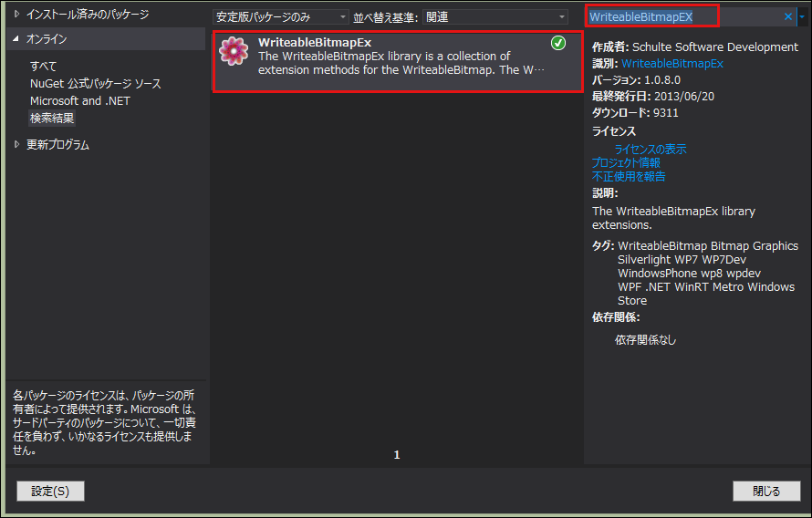This screenshot has height=518, width=812.
Task: Open the ライセンスの表示 link
Action: point(650,149)
